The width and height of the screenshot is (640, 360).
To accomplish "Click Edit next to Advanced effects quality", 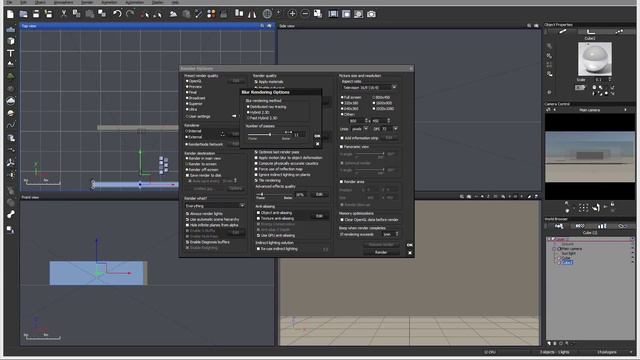I will pos(319,195).
